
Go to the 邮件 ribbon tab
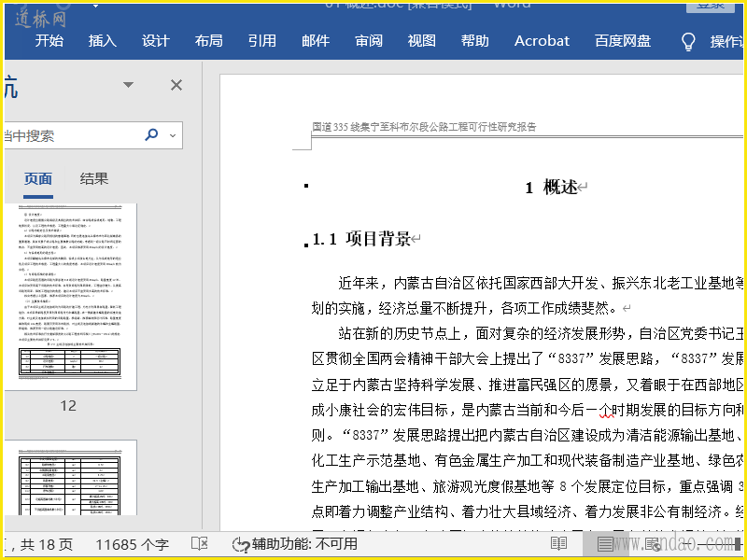pyautogui.click(x=316, y=41)
